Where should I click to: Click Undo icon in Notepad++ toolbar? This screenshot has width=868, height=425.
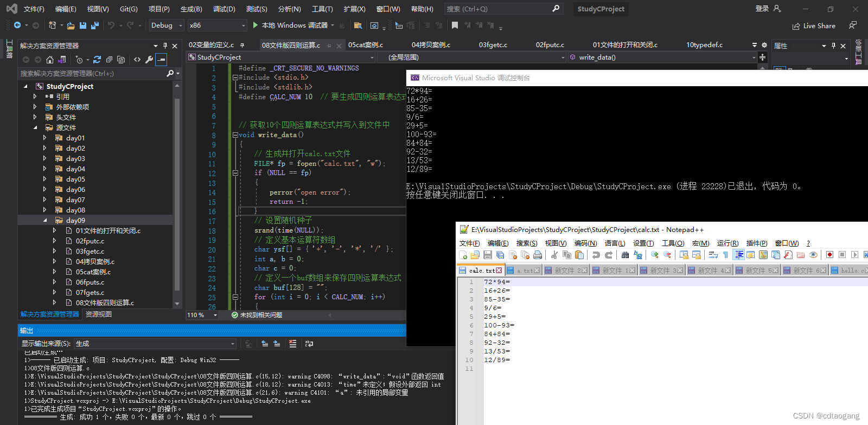tap(596, 255)
